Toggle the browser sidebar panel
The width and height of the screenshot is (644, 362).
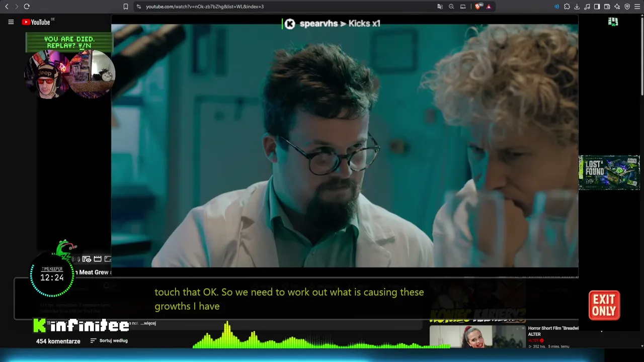[x=597, y=7]
